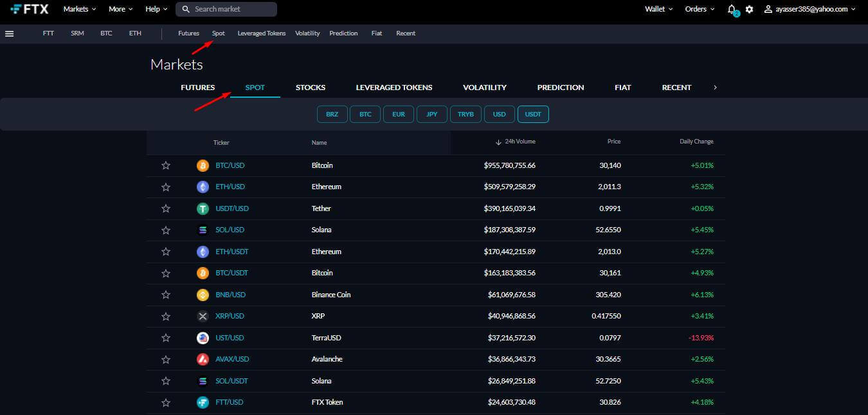Mark UST/USD as favorite with star
868x415 pixels.
[166, 338]
